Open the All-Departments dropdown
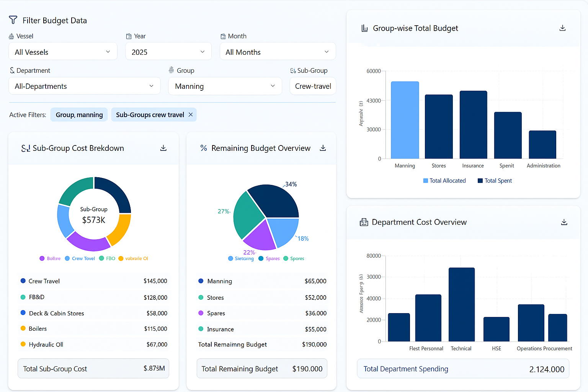 click(84, 86)
